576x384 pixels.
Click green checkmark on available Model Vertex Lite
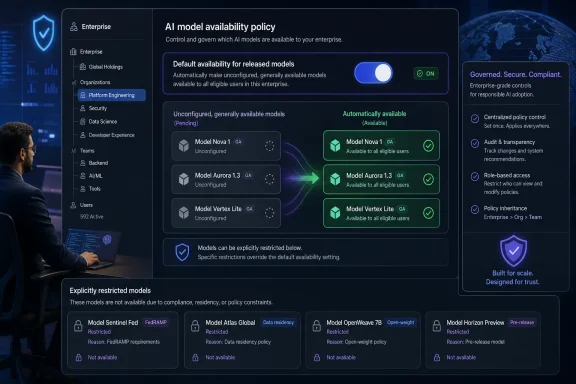[428, 213]
